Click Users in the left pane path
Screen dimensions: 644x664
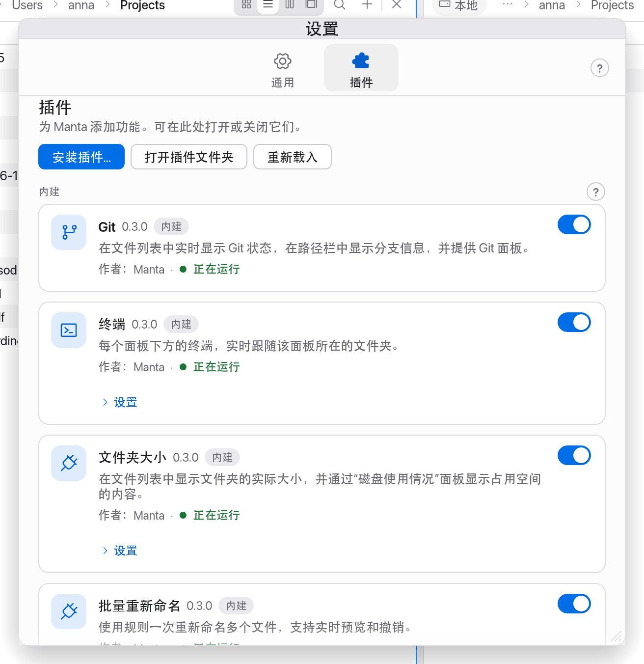pos(27,5)
